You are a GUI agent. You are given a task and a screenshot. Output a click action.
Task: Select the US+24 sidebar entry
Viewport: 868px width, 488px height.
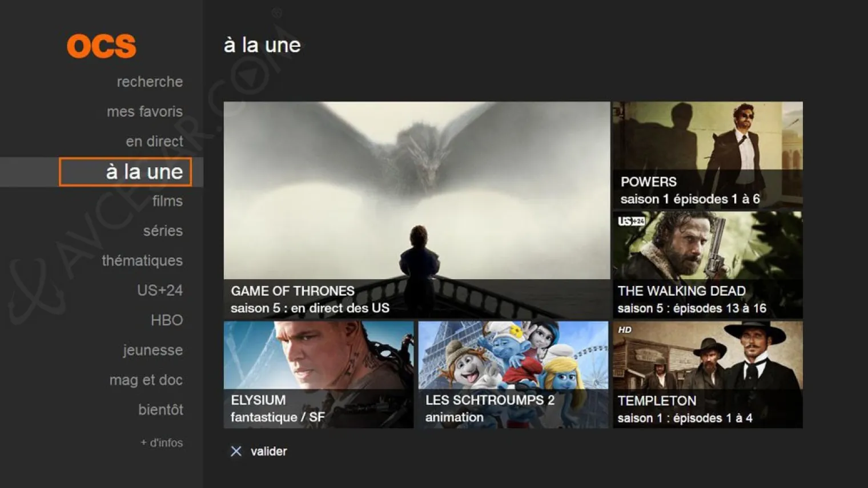160,290
